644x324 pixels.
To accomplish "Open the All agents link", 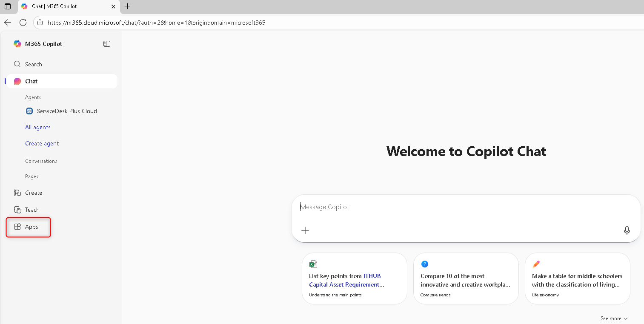I will (x=38, y=127).
